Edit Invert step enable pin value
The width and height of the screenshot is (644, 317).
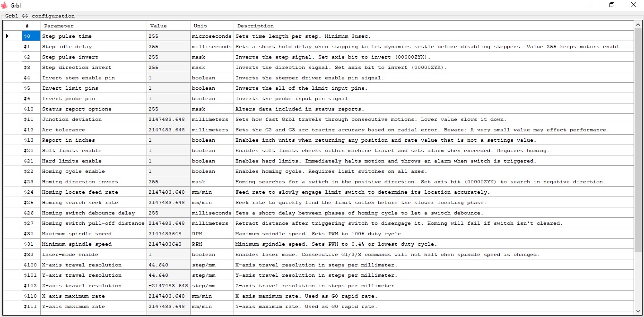pos(168,78)
